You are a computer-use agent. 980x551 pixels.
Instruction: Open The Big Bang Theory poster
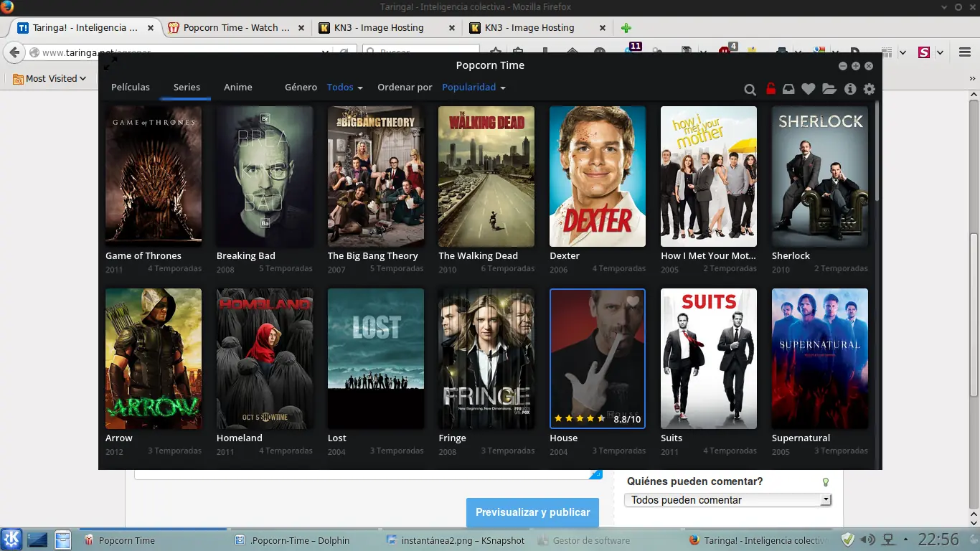coord(376,176)
